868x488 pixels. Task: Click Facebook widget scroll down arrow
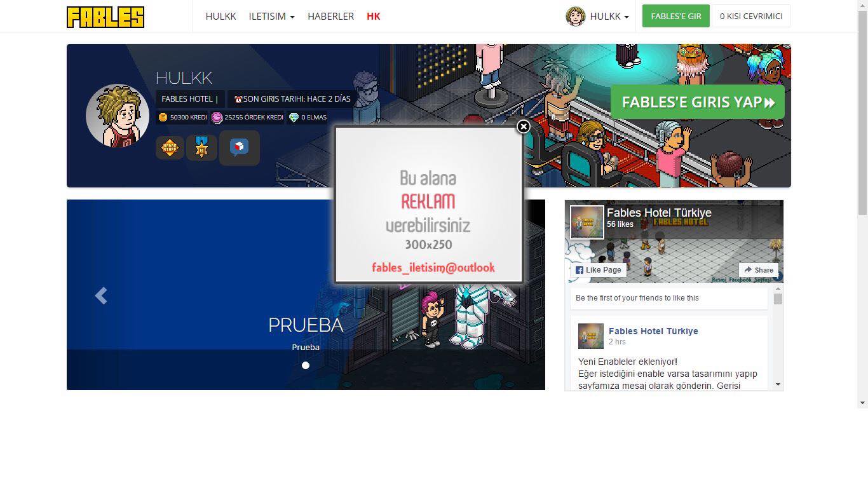coord(778,384)
